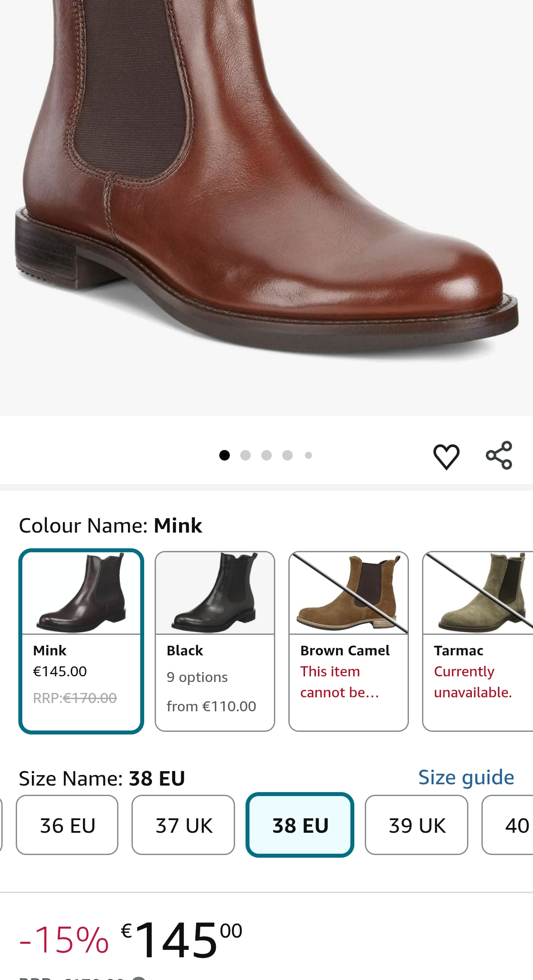Open the Size guide link
Screen dimensions: 533x980
(466, 778)
